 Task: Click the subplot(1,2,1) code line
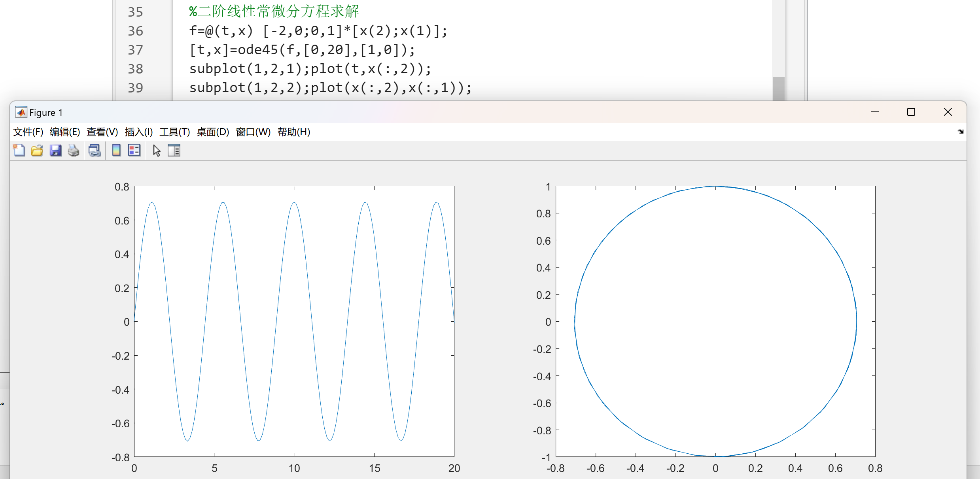click(310, 69)
